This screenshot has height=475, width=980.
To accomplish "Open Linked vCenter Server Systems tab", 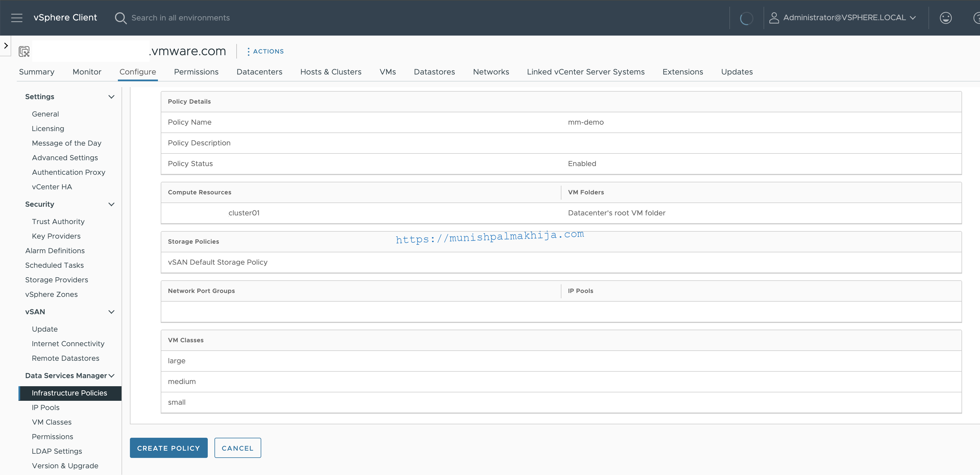I will tap(585, 72).
